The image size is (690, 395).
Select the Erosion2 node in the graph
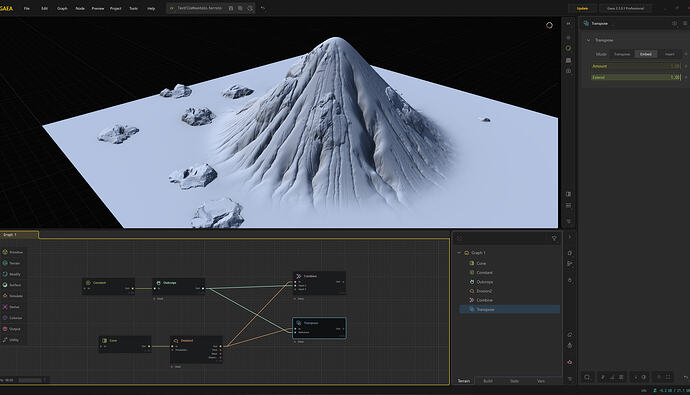pos(196,349)
